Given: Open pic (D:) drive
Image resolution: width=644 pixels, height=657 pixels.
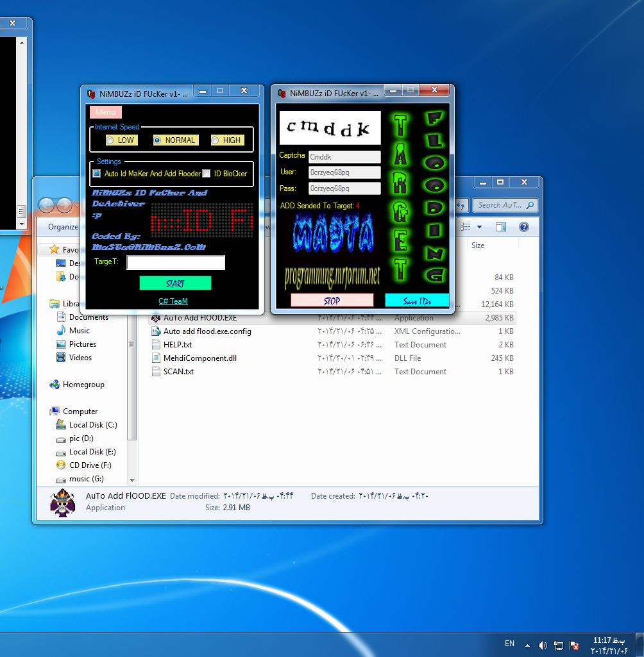Looking at the screenshot, I should coord(81,438).
